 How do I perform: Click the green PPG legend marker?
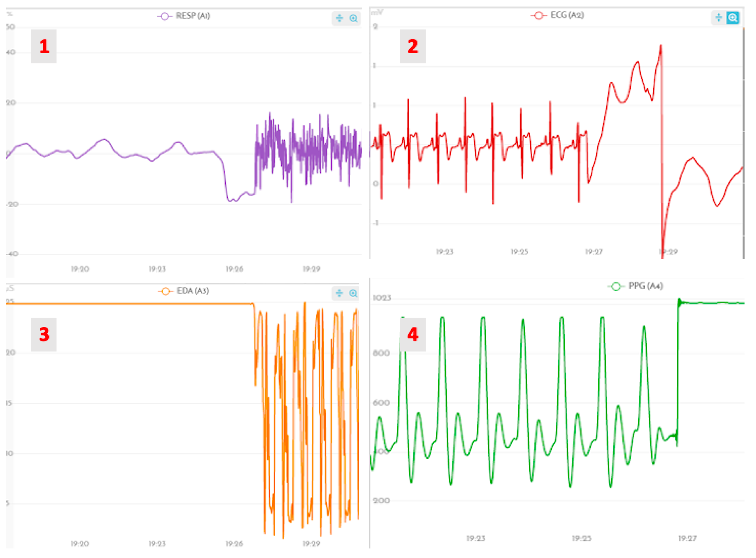(x=616, y=286)
